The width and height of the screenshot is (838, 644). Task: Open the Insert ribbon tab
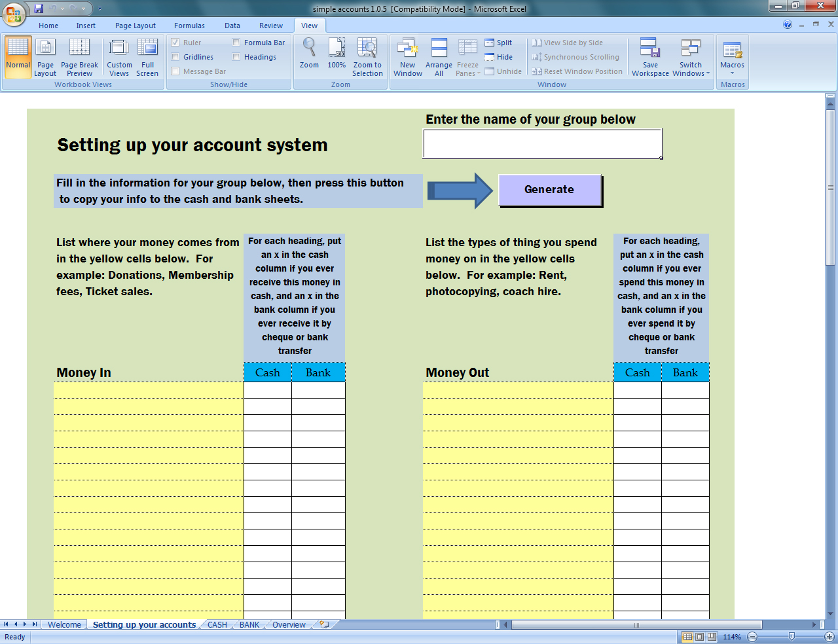coord(86,26)
